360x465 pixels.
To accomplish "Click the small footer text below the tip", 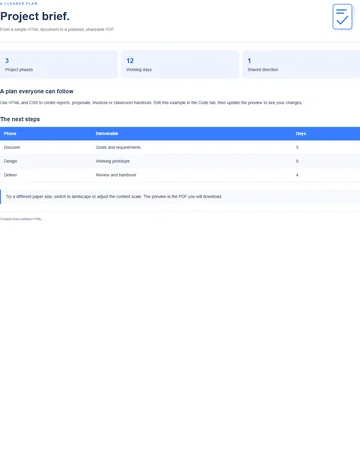I will [21, 219].
